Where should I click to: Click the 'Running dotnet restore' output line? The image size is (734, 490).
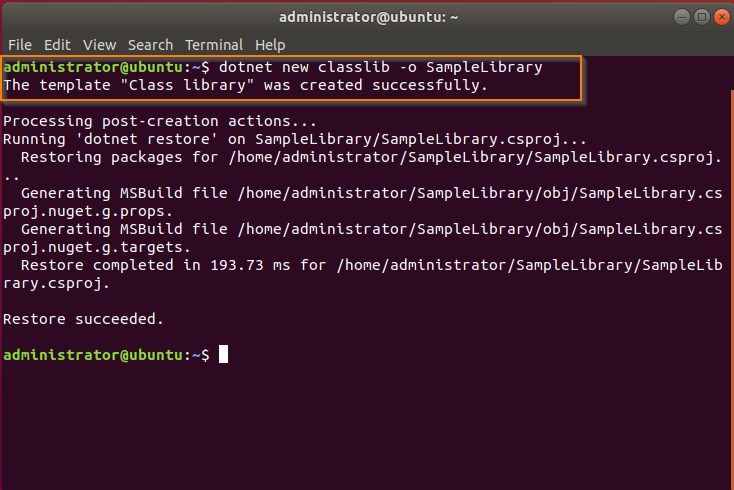294,139
